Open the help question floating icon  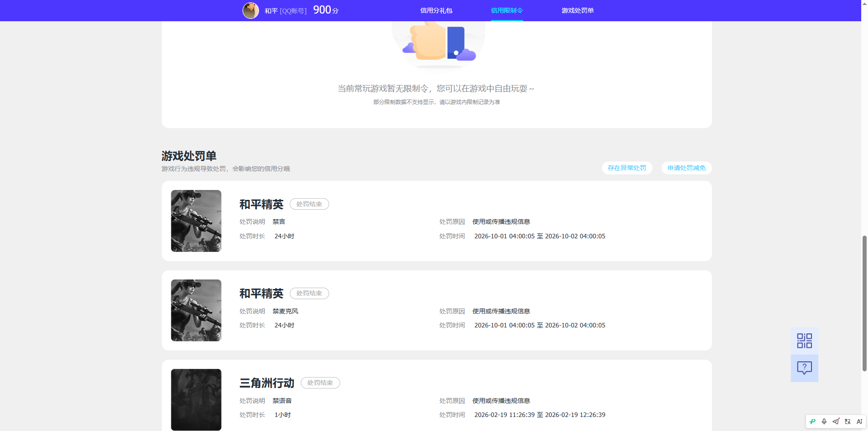click(x=804, y=368)
